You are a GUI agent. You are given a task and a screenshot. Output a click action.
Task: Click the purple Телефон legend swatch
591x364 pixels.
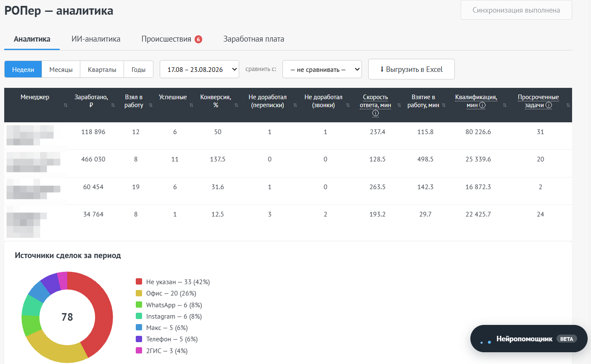coord(139,339)
